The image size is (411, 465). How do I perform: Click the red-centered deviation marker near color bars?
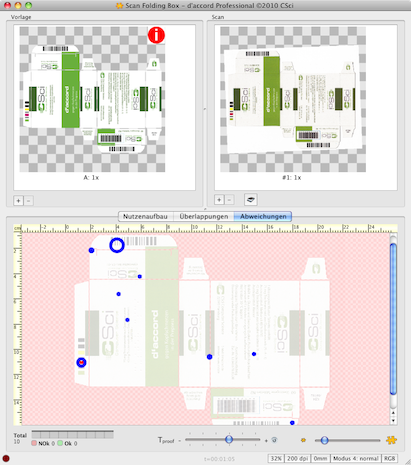[81, 362]
